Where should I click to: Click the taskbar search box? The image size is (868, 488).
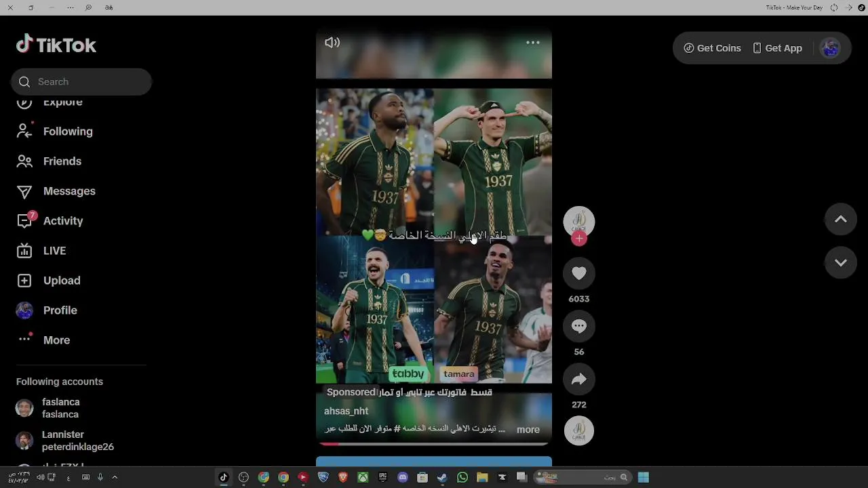click(583, 477)
